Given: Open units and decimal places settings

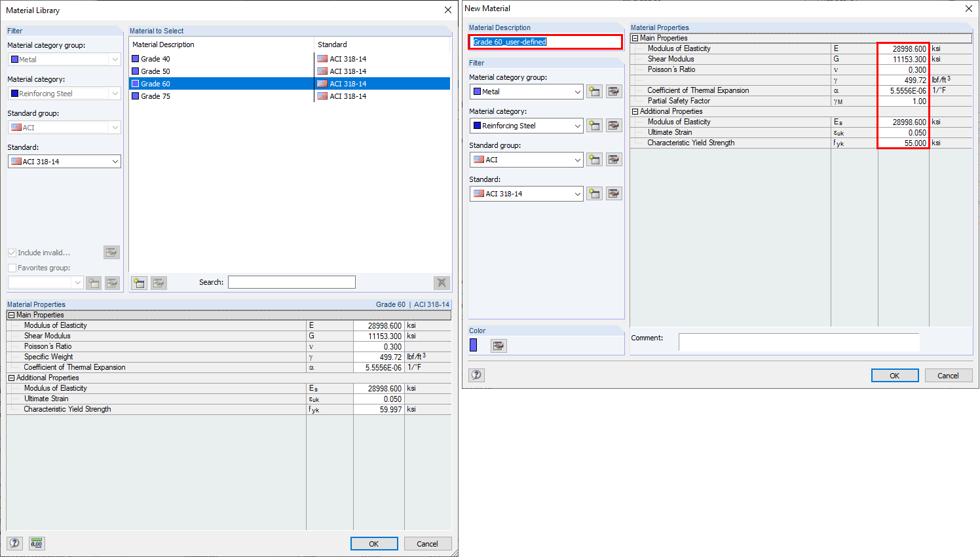Looking at the screenshot, I should 37,543.
